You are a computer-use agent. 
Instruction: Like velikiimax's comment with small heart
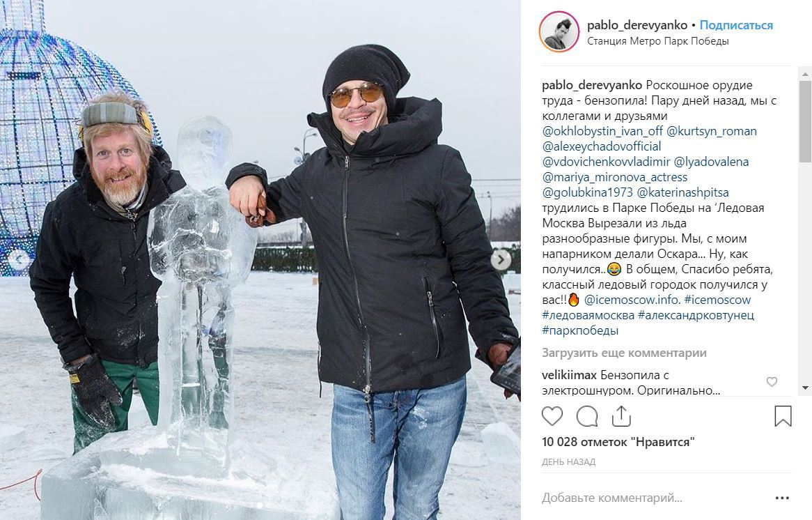point(772,382)
